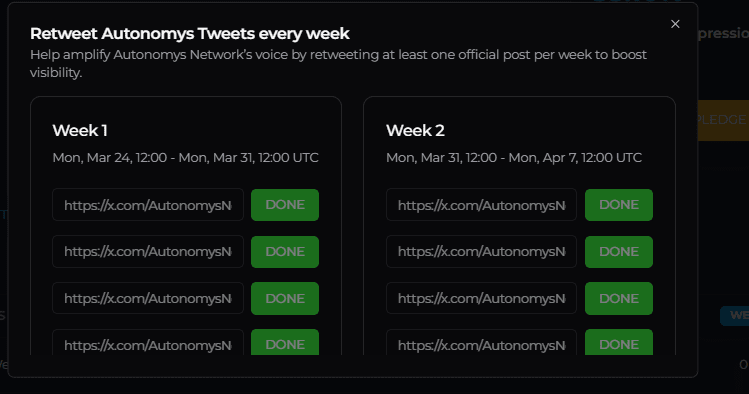Image resolution: width=749 pixels, height=394 pixels.
Task: Click second DONE button in Week 1
Action: (285, 252)
